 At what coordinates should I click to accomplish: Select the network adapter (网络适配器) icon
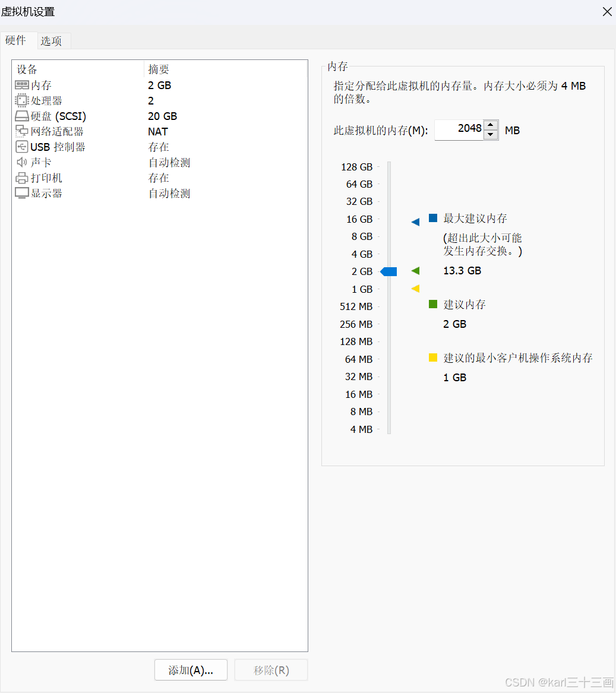(x=21, y=131)
